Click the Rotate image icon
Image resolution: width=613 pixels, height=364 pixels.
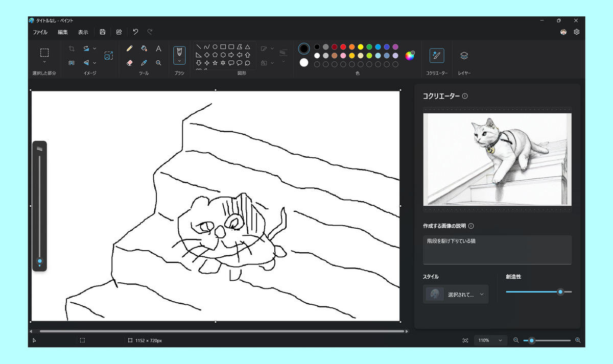[86, 48]
